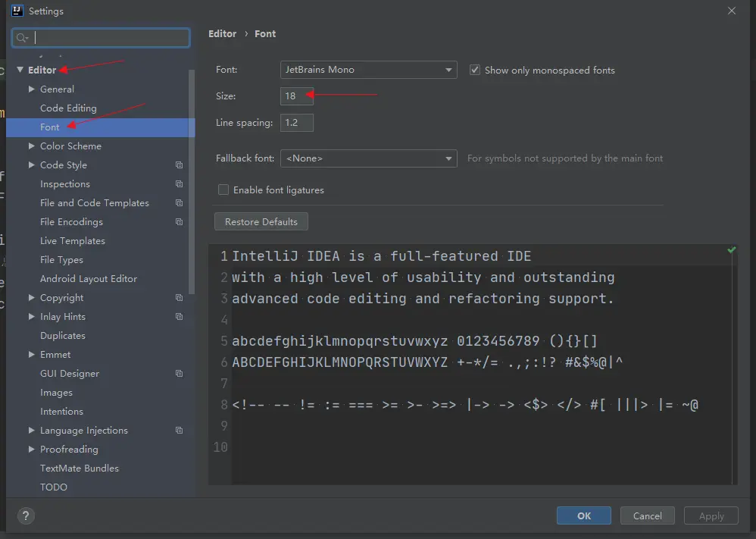Click the project-level icon beside Copyright

tap(180, 298)
